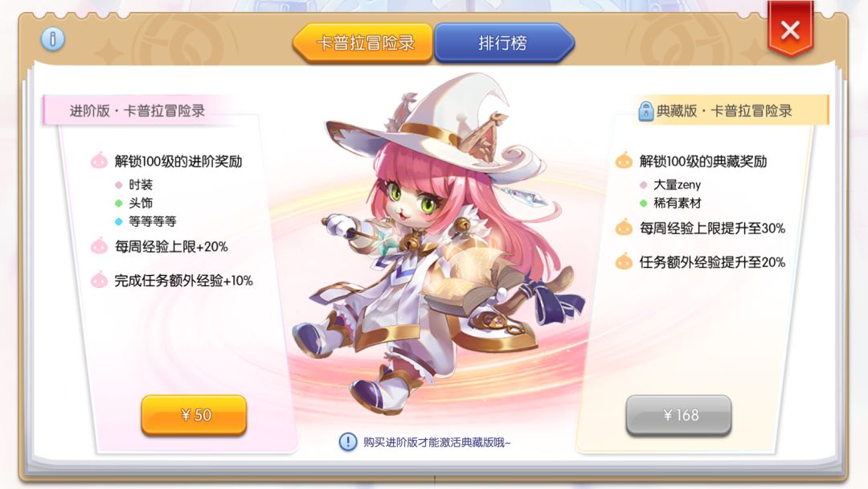
Task: Switch to the 卡普拉冒险录 tab
Action: pyautogui.click(x=363, y=43)
